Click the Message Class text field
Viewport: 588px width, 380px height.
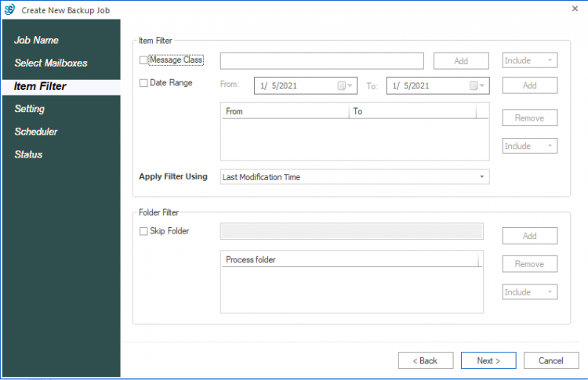coord(321,61)
